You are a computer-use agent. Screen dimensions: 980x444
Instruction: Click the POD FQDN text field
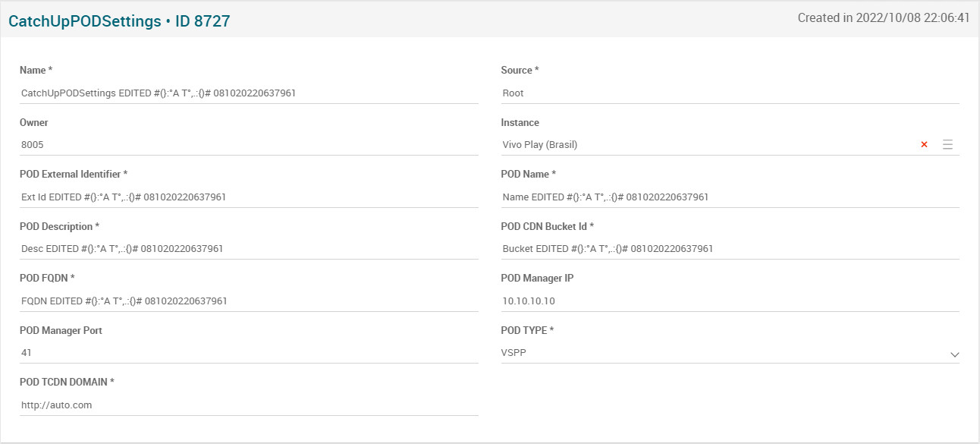click(249, 301)
